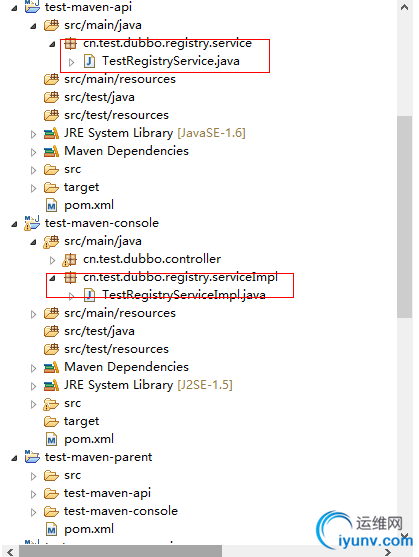Click the horizontal scrollbar left arrow
The image size is (419, 557).
[10, 552]
